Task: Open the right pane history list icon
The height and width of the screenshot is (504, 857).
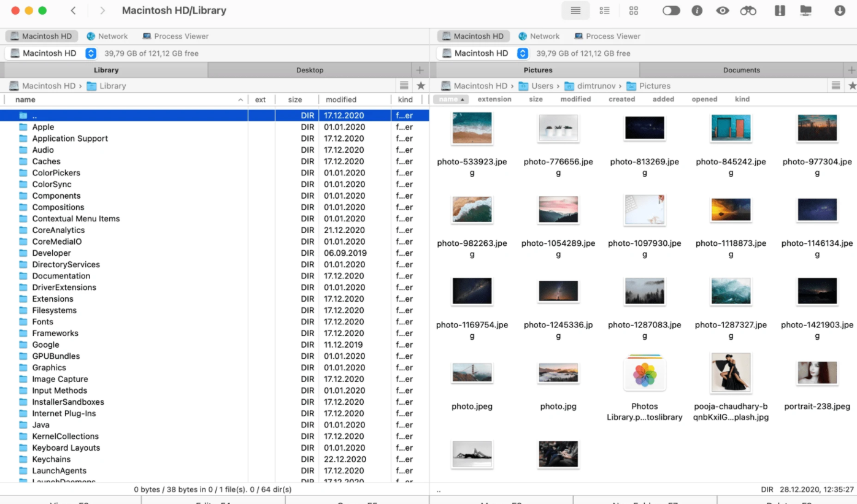Action: pos(836,86)
